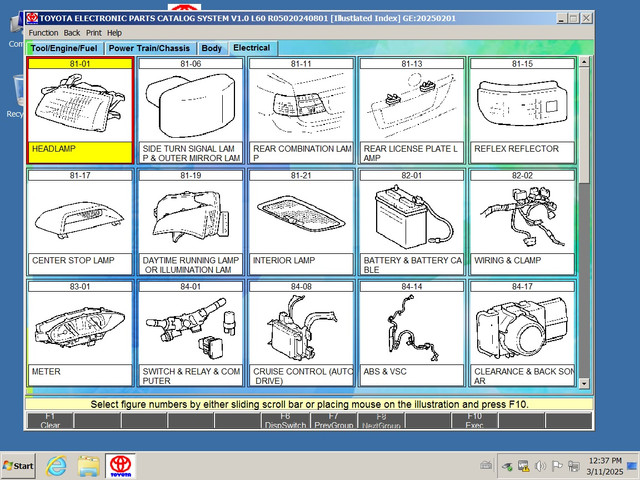Open the Windows Start button
Image resolution: width=640 pixels, height=480 pixels.
coord(18,466)
